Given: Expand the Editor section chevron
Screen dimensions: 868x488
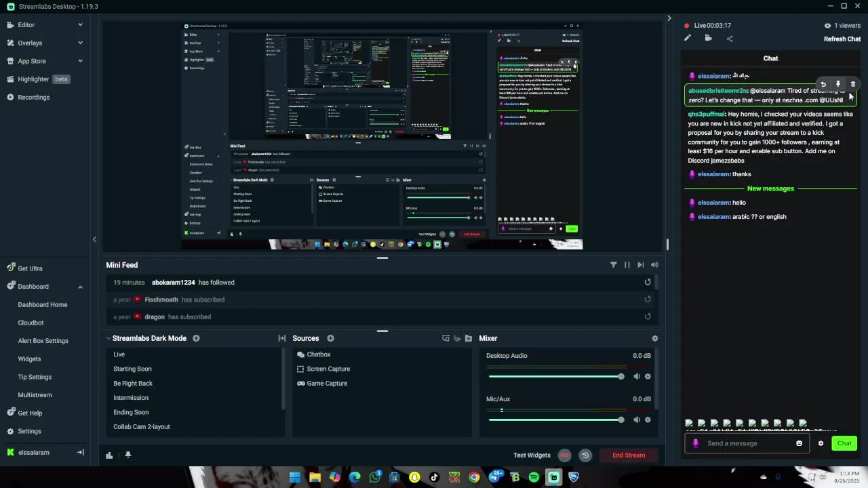Looking at the screenshot, I should [80, 25].
